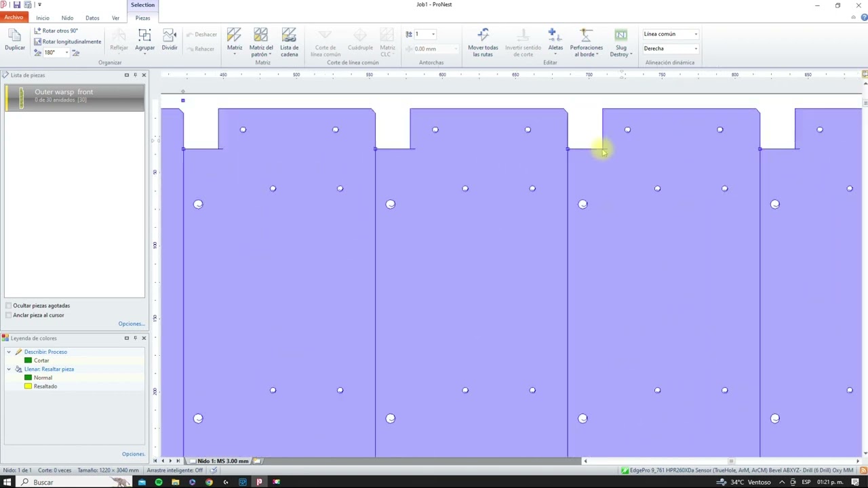Add a new nest tab icon

coord(257,461)
